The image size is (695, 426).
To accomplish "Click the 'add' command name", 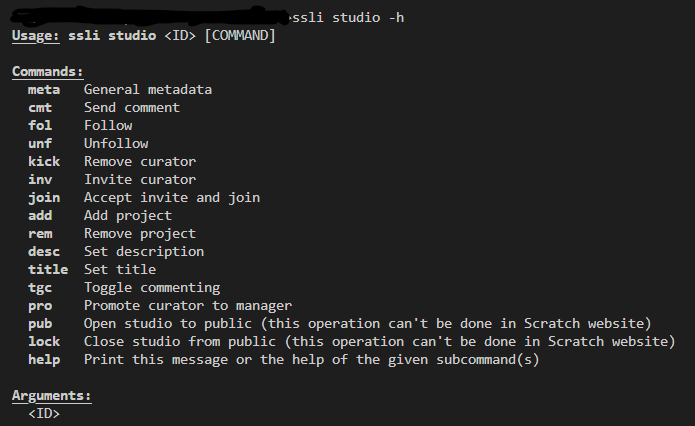I will tap(40, 215).
